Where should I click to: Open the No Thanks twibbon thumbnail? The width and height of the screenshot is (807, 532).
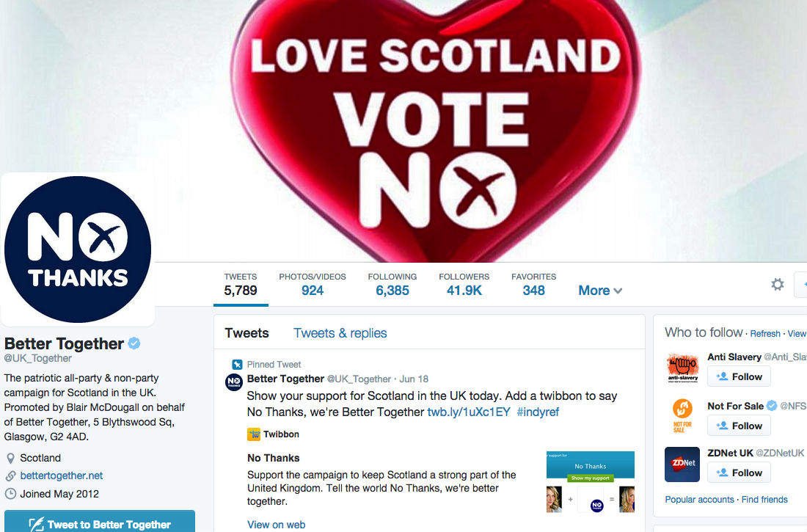click(x=591, y=482)
